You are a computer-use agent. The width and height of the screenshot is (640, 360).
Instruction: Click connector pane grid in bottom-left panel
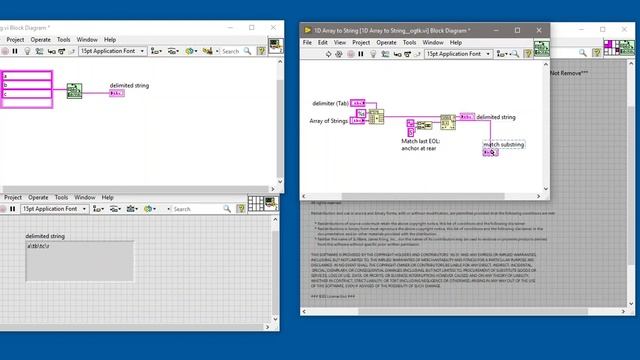pyautogui.click(x=256, y=204)
